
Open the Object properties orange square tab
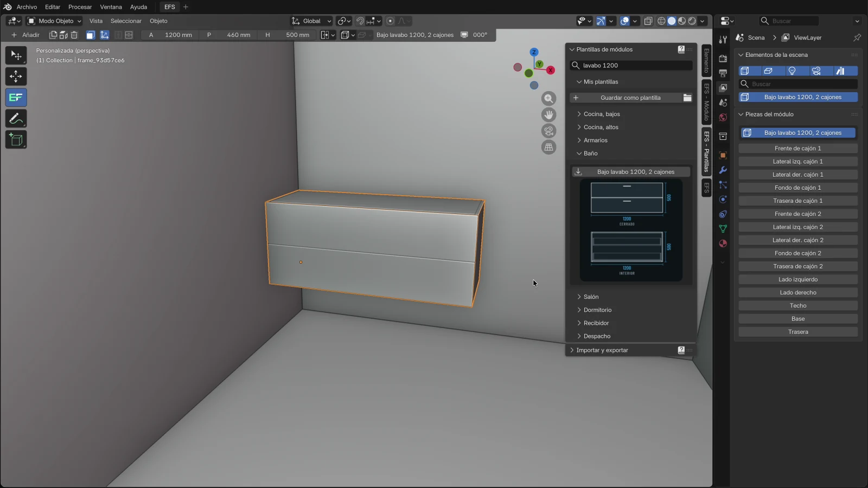tap(723, 156)
